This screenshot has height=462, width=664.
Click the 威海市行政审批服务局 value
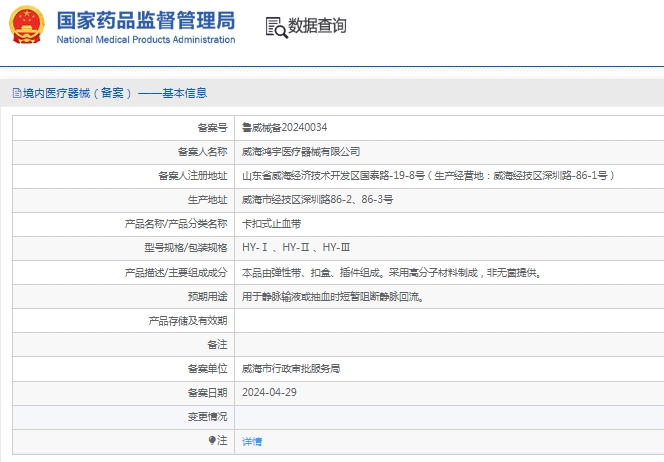(291, 368)
